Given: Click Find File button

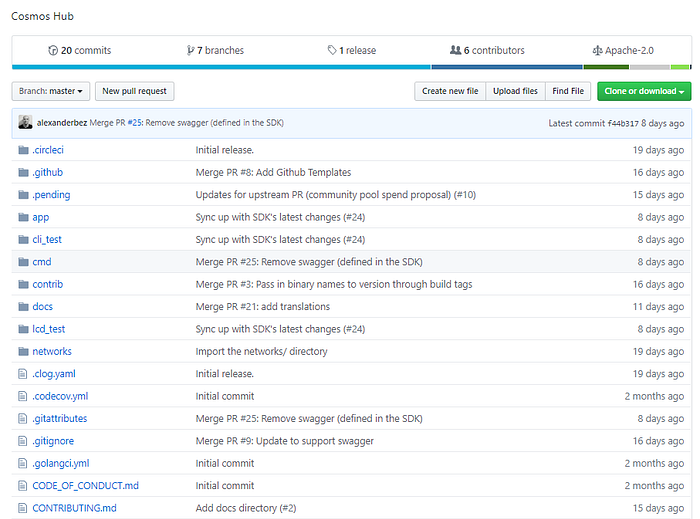Looking at the screenshot, I should click(568, 91).
